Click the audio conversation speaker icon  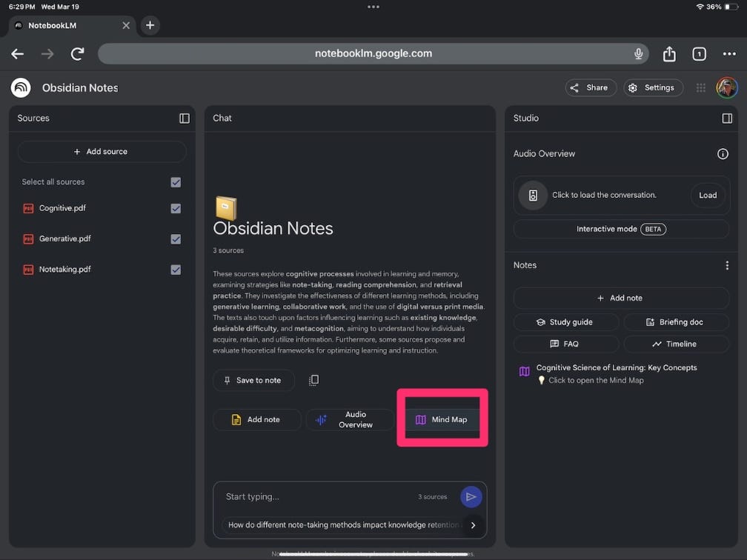[x=533, y=196]
